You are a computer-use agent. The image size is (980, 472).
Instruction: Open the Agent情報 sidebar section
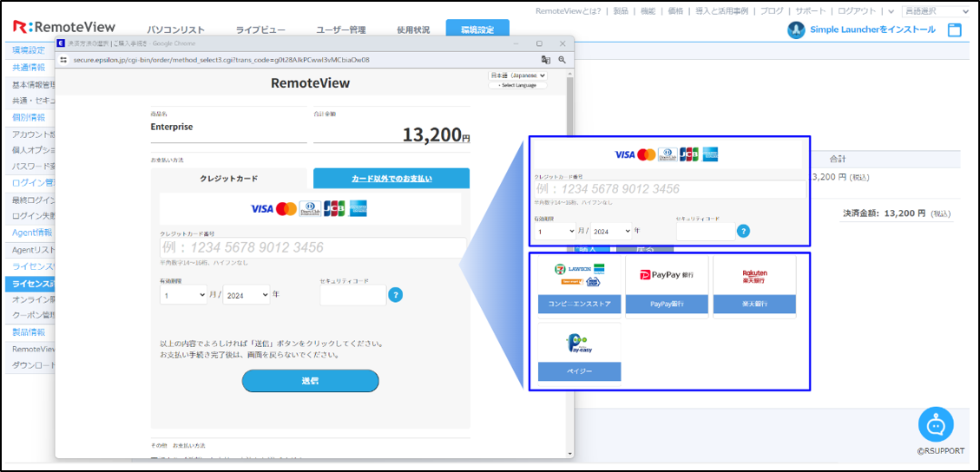(x=30, y=233)
